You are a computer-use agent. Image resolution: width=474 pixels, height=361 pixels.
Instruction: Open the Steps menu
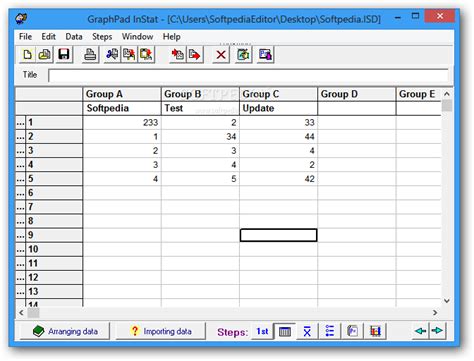click(x=102, y=37)
